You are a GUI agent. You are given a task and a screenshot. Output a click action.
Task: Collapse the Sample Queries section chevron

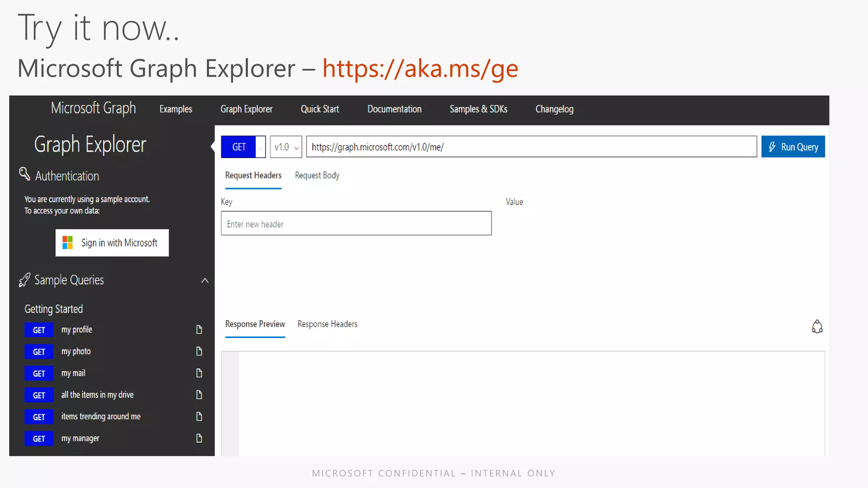coord(205,280)
